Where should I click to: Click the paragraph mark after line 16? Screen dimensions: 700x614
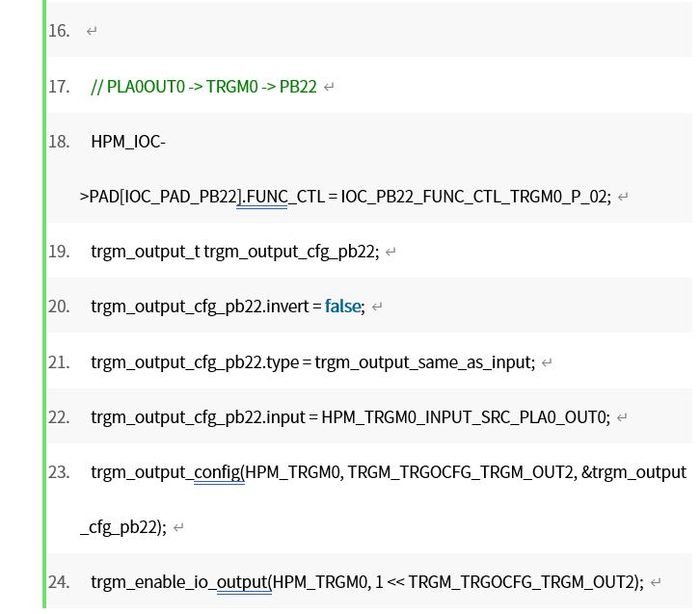[x=92, y=31]
